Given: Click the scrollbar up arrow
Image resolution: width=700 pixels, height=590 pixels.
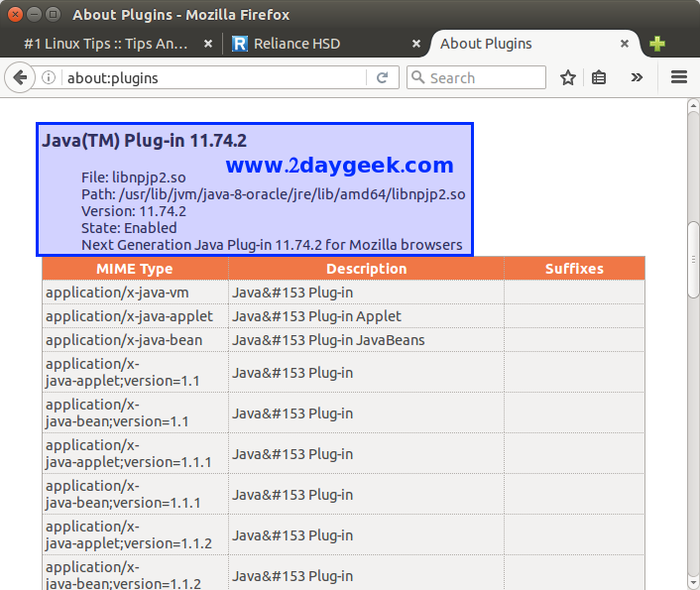Looking at the screenshot, I should 693,106.
